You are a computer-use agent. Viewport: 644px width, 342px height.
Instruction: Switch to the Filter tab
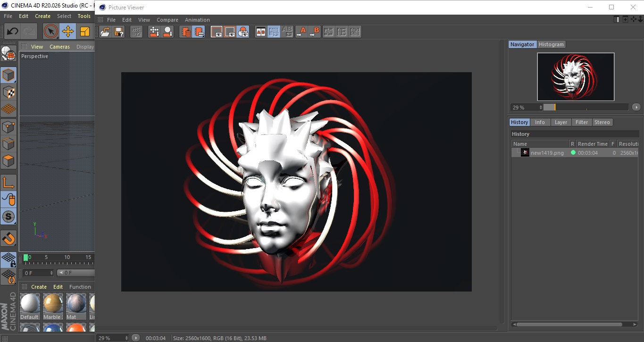click(x=582, y=122)
